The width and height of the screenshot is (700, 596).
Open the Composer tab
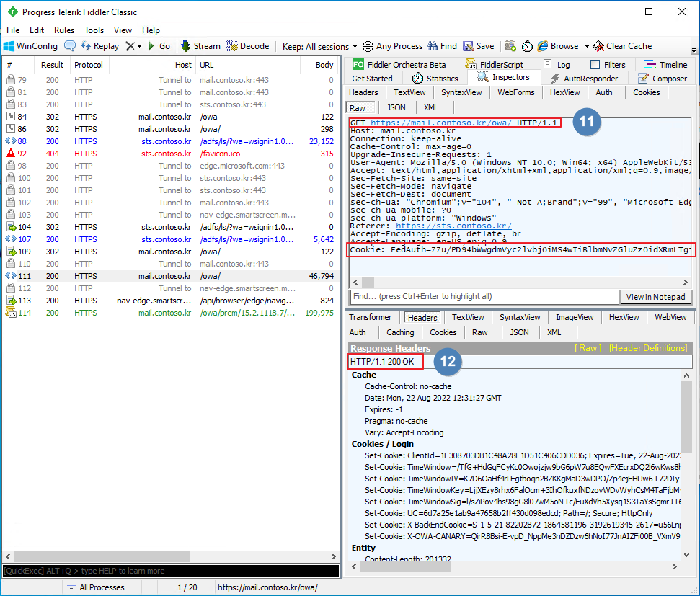(663, 79)
